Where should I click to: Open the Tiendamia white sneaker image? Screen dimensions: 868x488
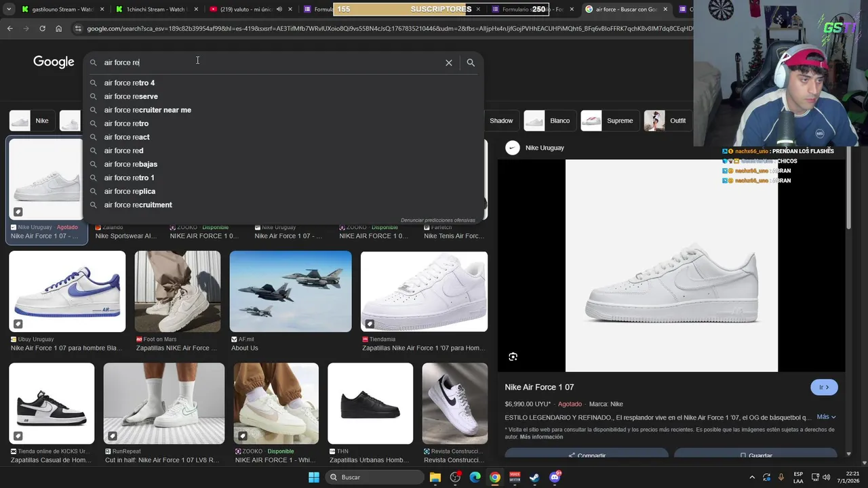(424, 291)
